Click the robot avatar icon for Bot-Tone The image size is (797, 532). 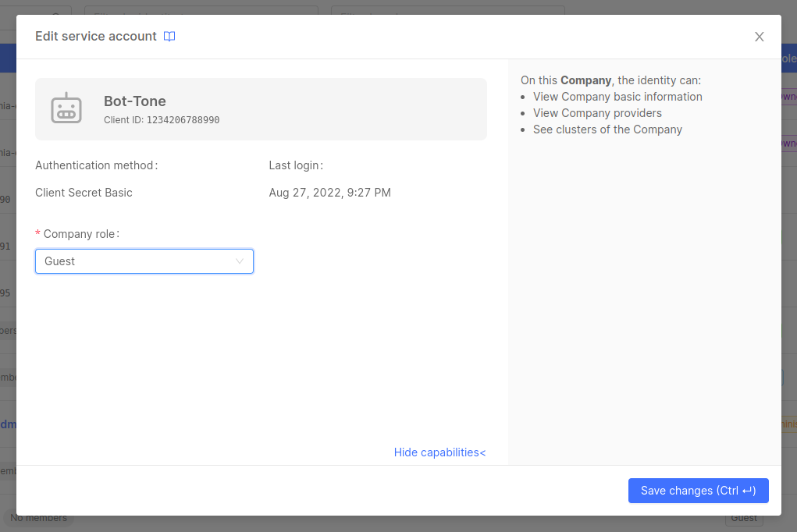tap(66, 108)
